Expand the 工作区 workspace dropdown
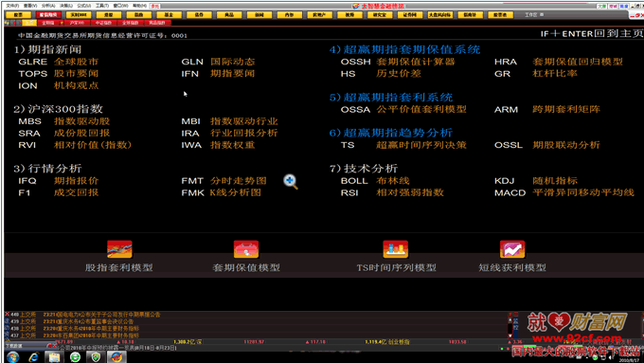Viewport: 644px width, 363px height. pos(542,14)
